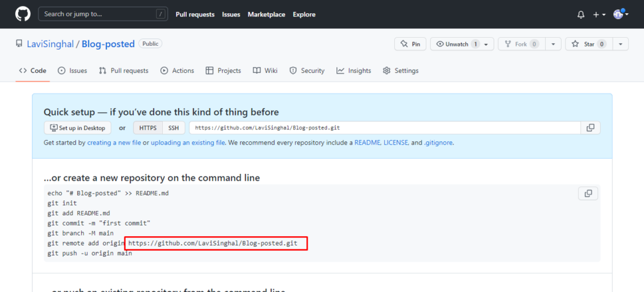Image resolution: width=644 pixels, height=292 pixels.
Task: Pin the repository with Pin button
Action: click(410, 44)
